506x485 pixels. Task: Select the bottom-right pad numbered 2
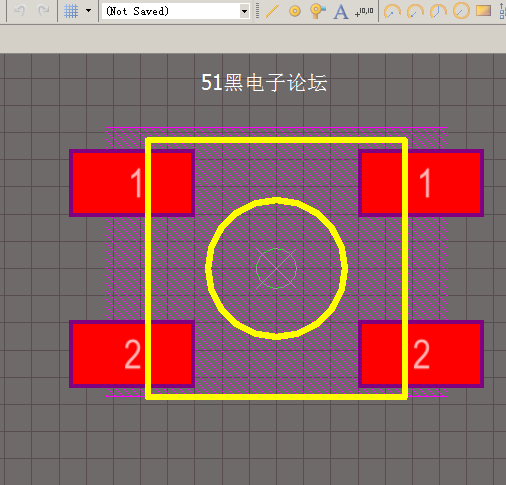click(x=421, y=354)
